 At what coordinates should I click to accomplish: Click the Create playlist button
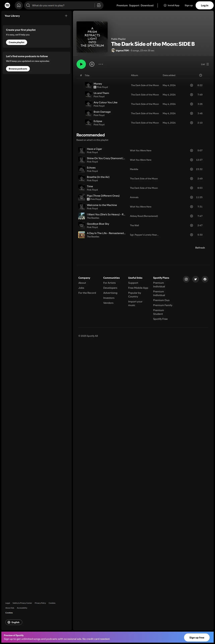[17, 42]
